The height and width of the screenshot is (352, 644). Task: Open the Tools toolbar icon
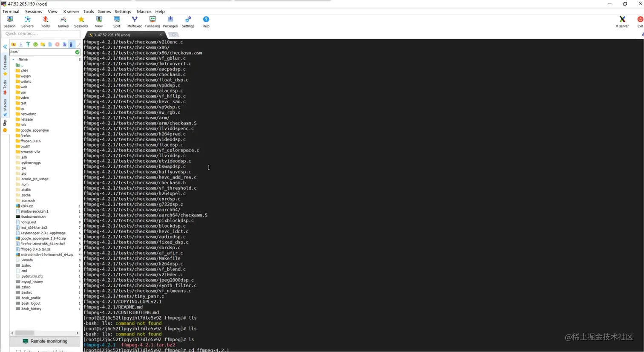[45, 22]
